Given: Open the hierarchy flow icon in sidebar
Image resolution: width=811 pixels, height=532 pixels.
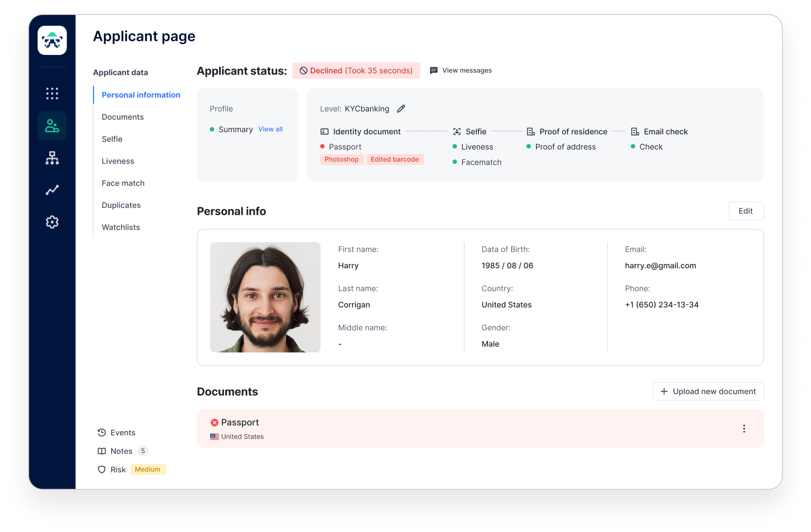Looking at the screenshot, I should click(x=52, y=158).
